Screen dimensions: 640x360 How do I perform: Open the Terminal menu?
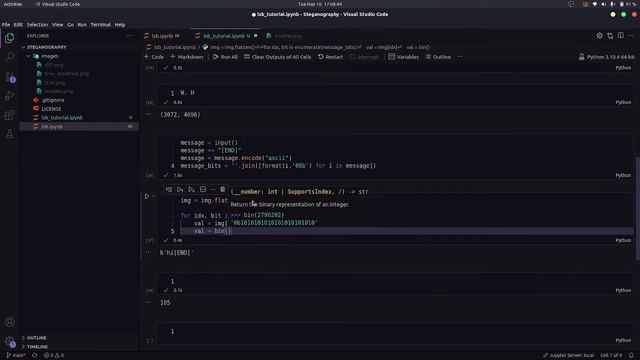(x=100, y=24)
